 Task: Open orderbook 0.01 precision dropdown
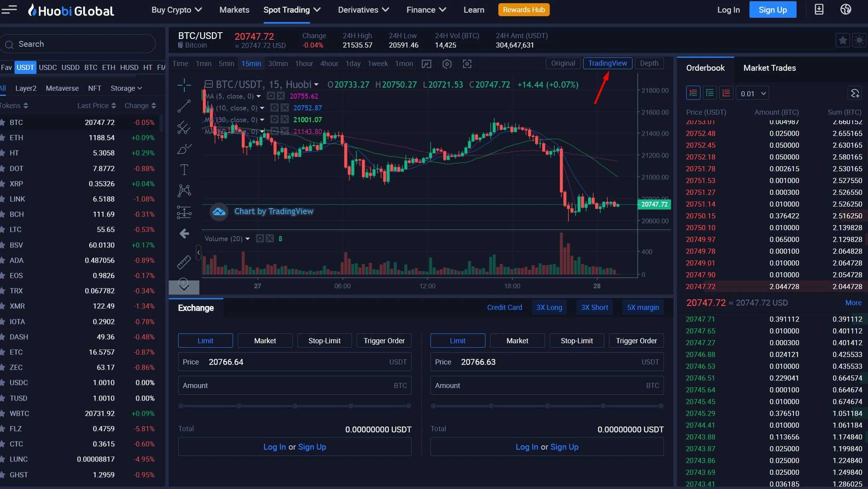pos(752,93)
